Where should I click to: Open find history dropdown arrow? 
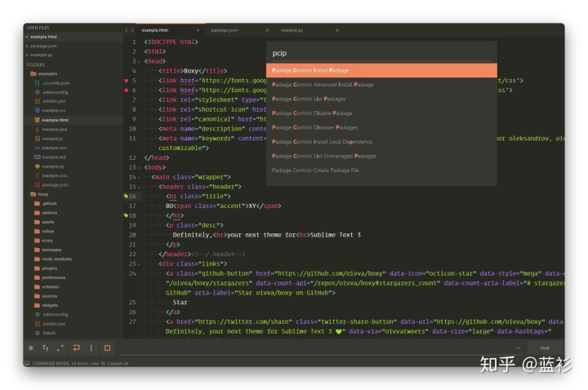point(517,347)
